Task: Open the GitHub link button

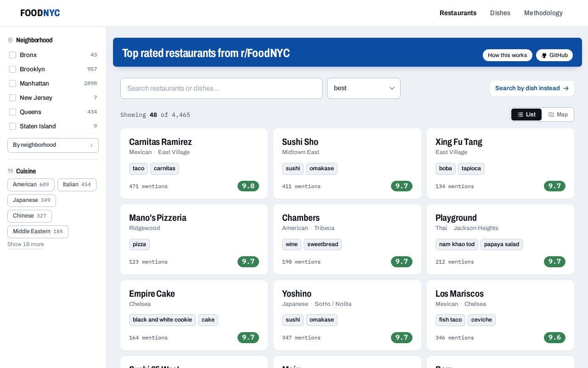Action: point(554,55)
